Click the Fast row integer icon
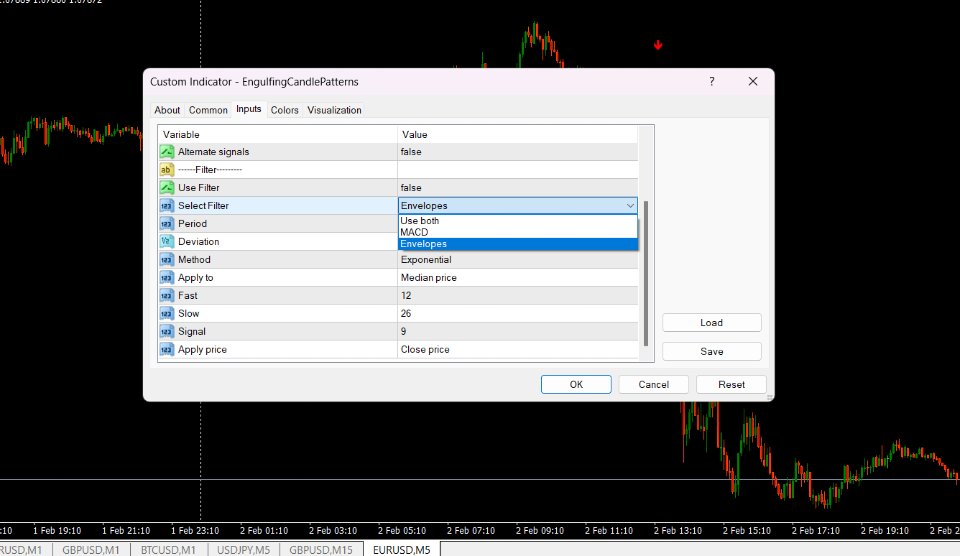 167,296
